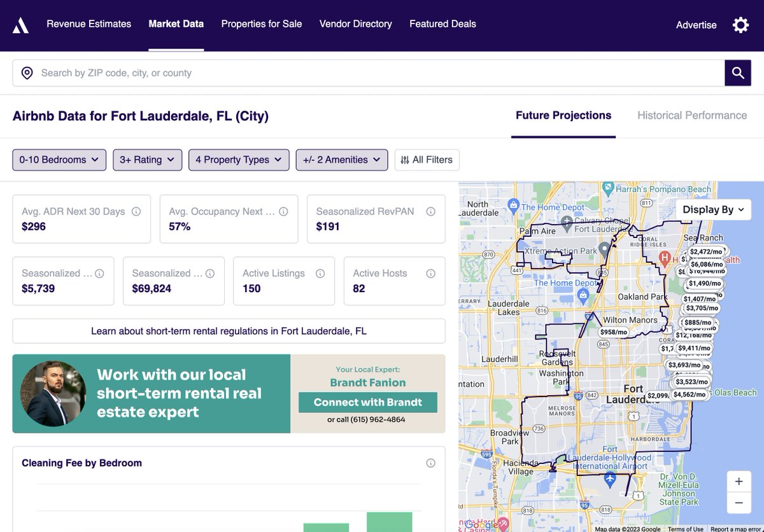Click Connect with Brandt button

click(x=368, y=402)
